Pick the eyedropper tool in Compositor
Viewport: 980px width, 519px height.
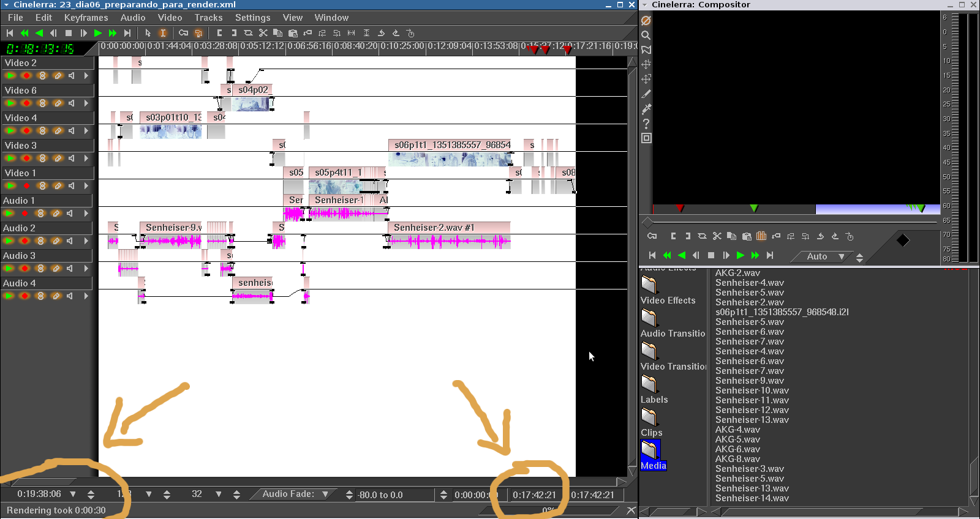[x=646, y=109]
